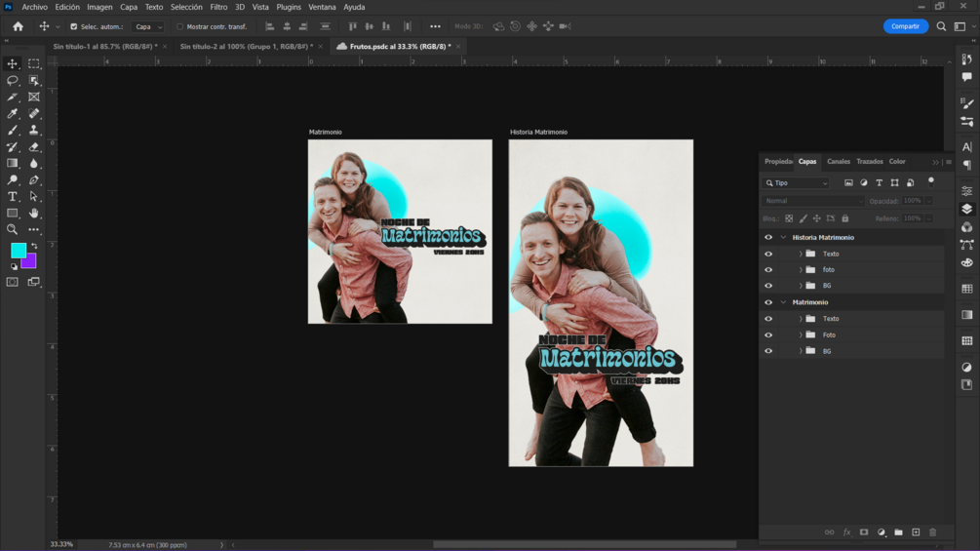Click the cyan foreground color swatch
The width and height of the screenshot is (980, 551).
click(x=18, y=251)
